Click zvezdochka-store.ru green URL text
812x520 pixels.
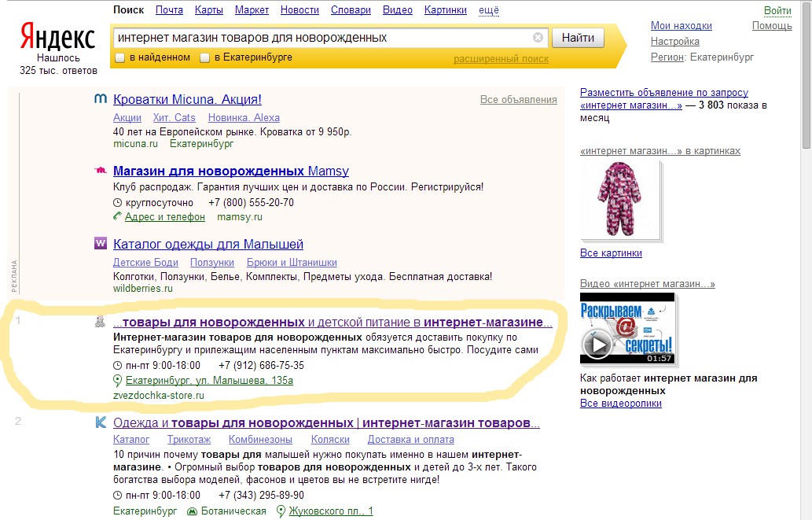(x=159, y=395)
